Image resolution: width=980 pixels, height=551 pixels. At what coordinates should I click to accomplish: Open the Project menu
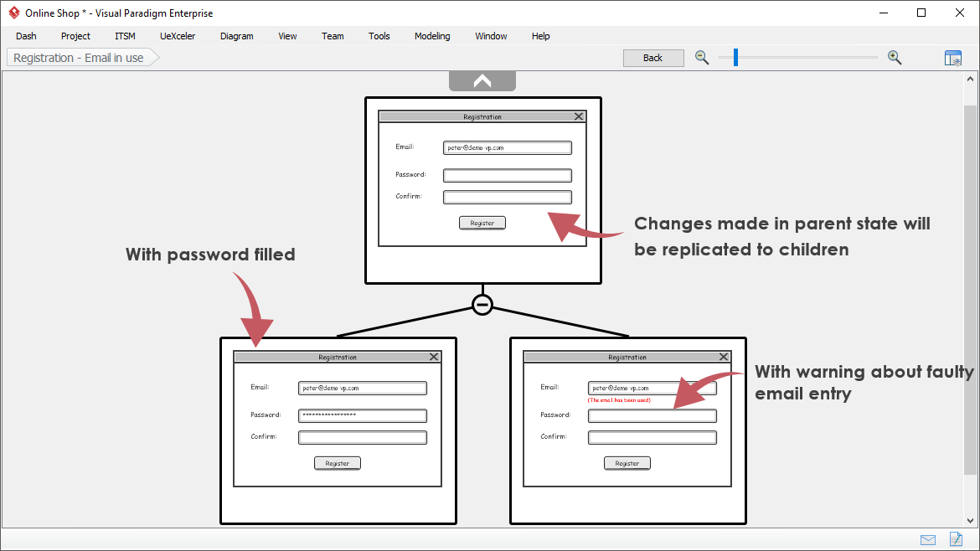click(75, 36)
